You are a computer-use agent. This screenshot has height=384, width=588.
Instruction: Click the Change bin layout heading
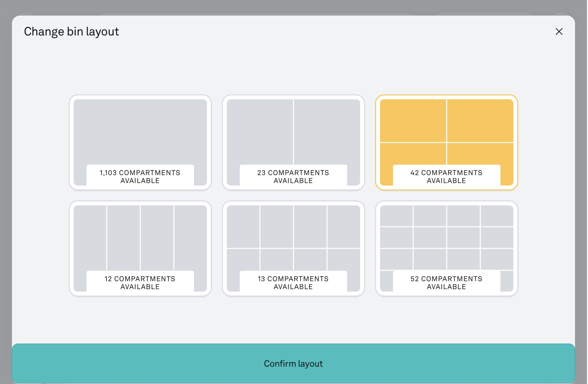(71, 32)
